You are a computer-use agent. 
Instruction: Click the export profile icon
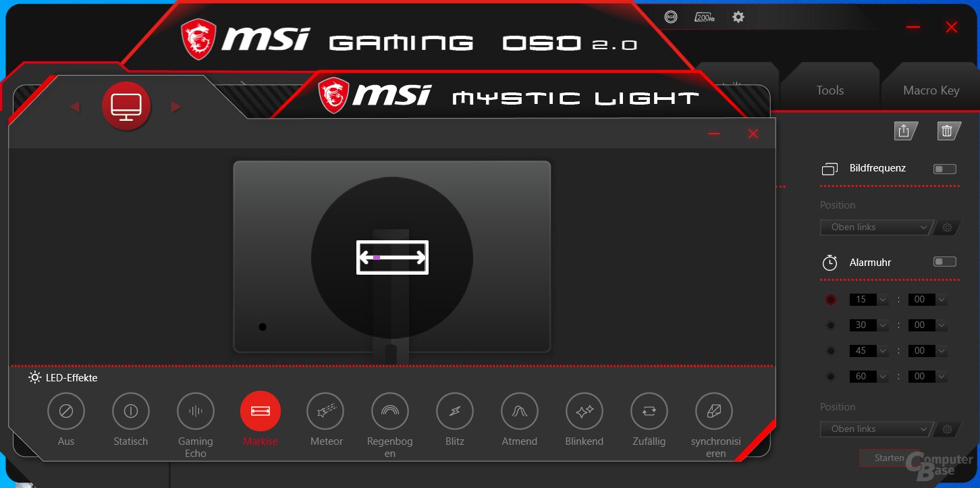(905, 131)
